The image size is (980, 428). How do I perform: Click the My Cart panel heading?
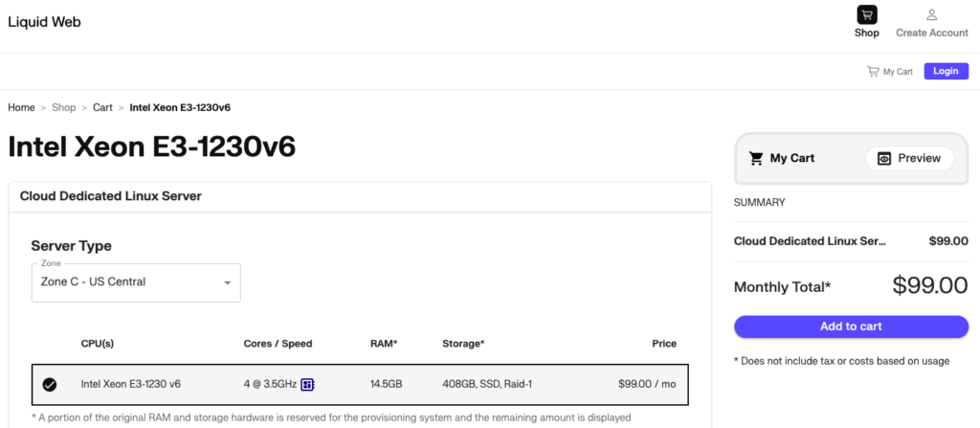click(791, 158)
